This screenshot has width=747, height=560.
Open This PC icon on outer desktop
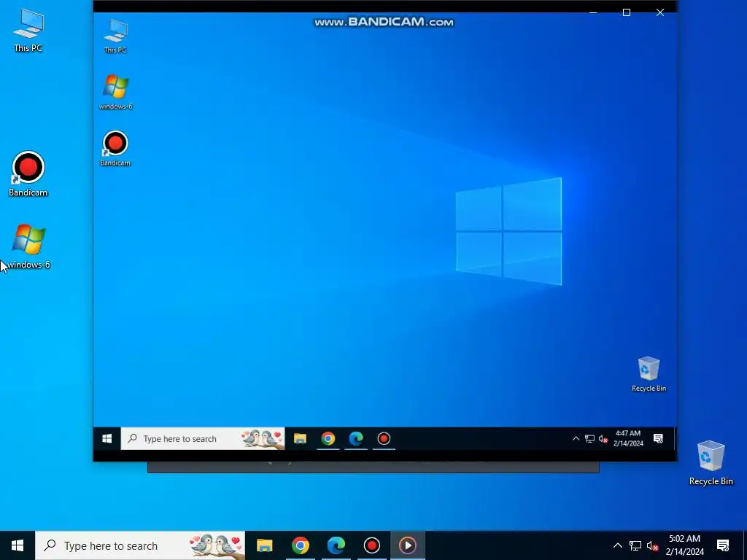pos(28,31)
